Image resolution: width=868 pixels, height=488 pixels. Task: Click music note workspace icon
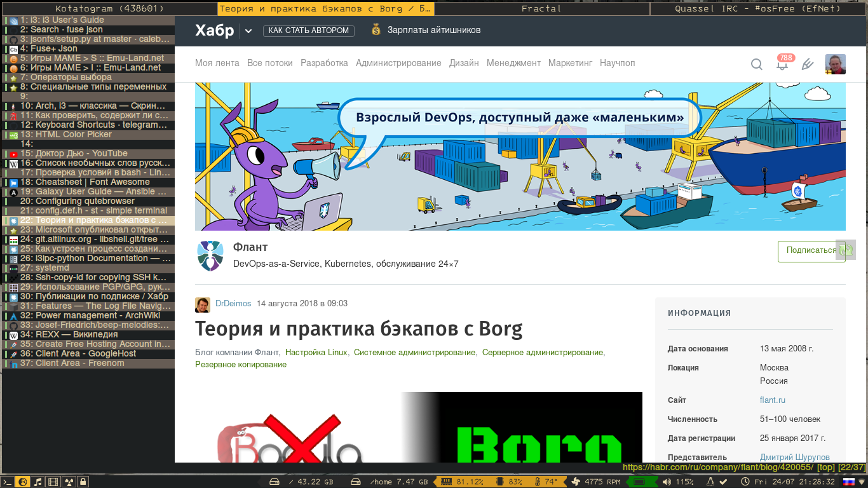click(x=38, y=482)
